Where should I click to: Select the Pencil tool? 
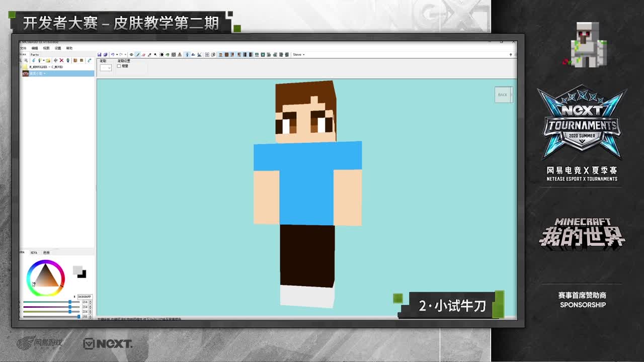(x=137, y=54)
